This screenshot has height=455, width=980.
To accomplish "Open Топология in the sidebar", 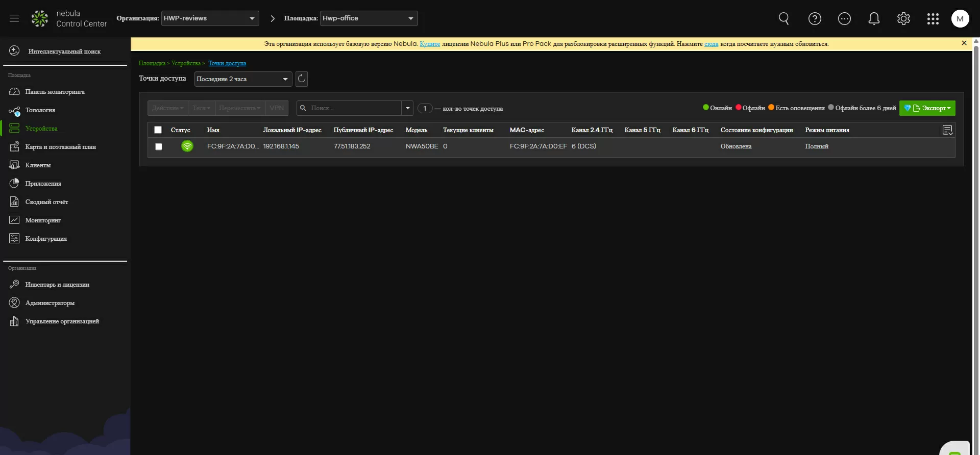I will 40,110.
